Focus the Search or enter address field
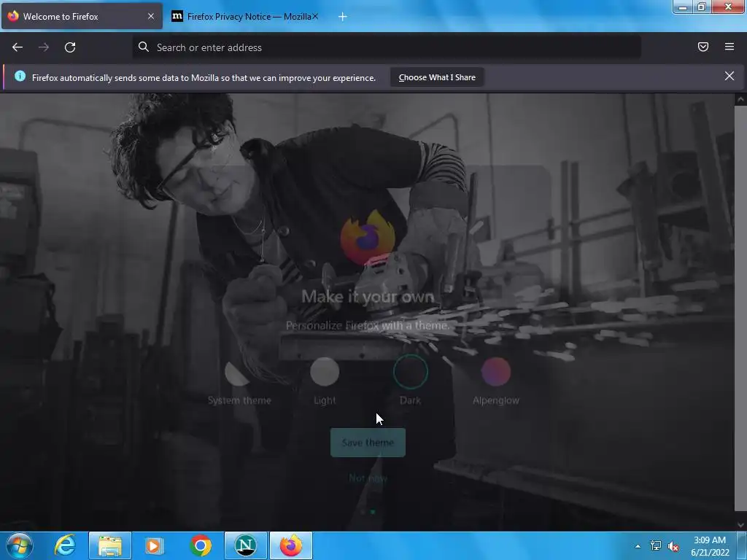Image resolution: width=747 pixels, height=560 pixels. click(387, 47)
